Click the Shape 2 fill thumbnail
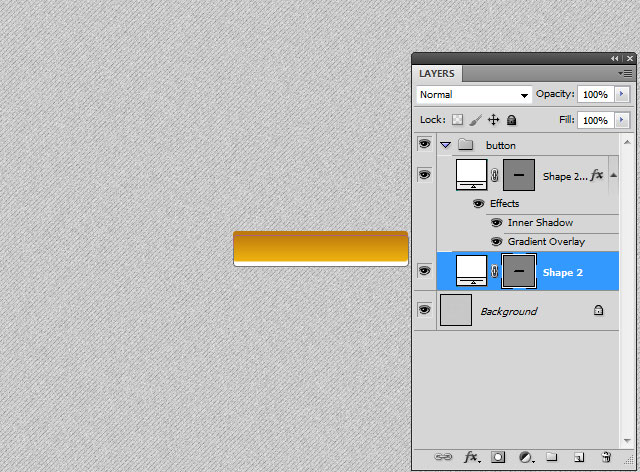 coord(471,270)
